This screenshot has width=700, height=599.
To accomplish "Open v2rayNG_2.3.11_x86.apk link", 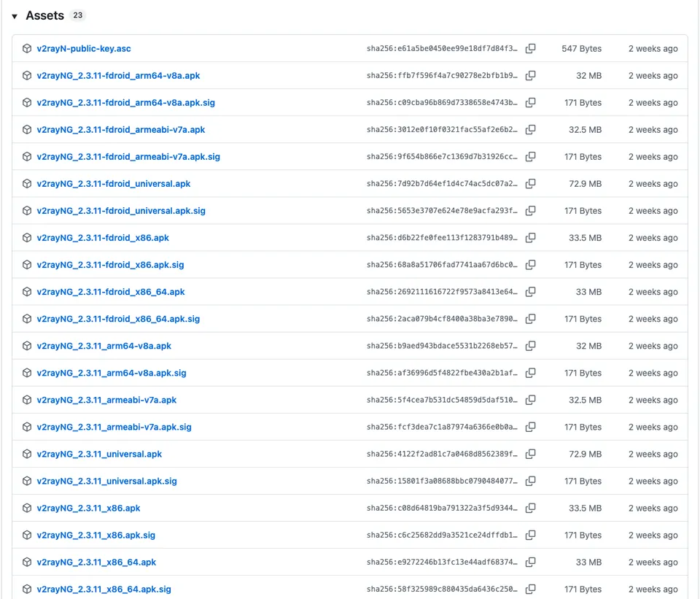I will click(x=88, y=508).
